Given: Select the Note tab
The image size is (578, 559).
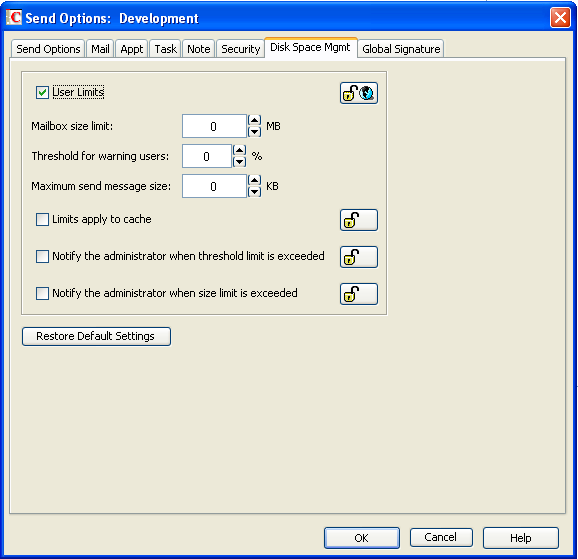Looking at the screenshot, I should click(x=198, y=49).
